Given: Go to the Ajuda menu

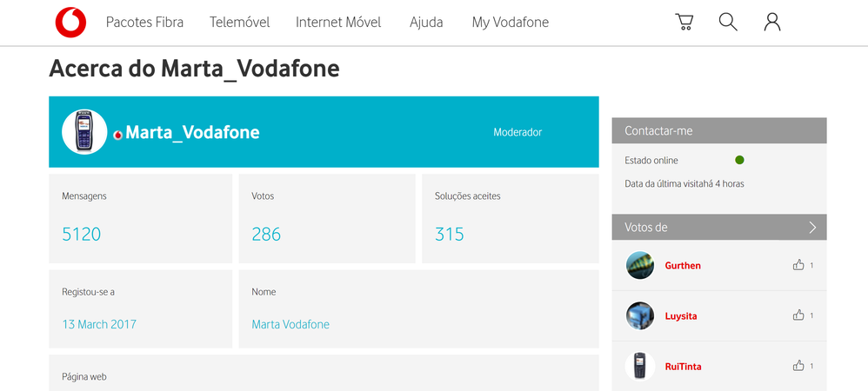Looking at the screenshot, I should click(x=426, y=23).
